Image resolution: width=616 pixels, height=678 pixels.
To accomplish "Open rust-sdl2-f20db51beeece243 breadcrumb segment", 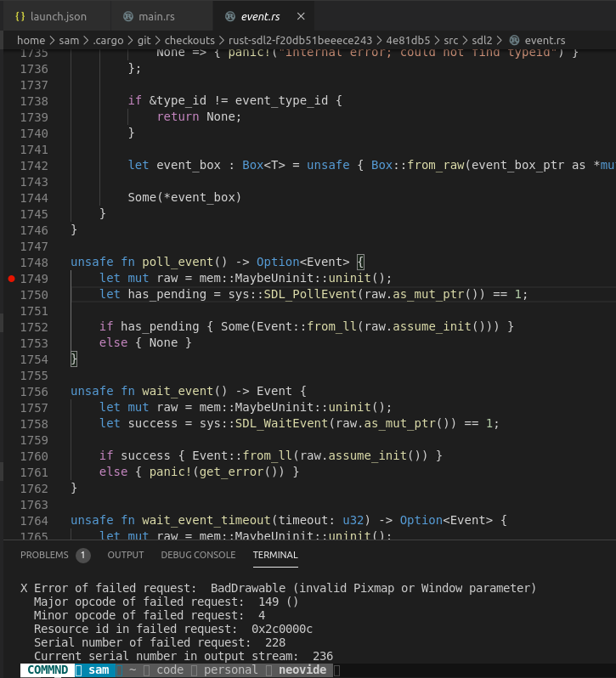I will point(300,40).
